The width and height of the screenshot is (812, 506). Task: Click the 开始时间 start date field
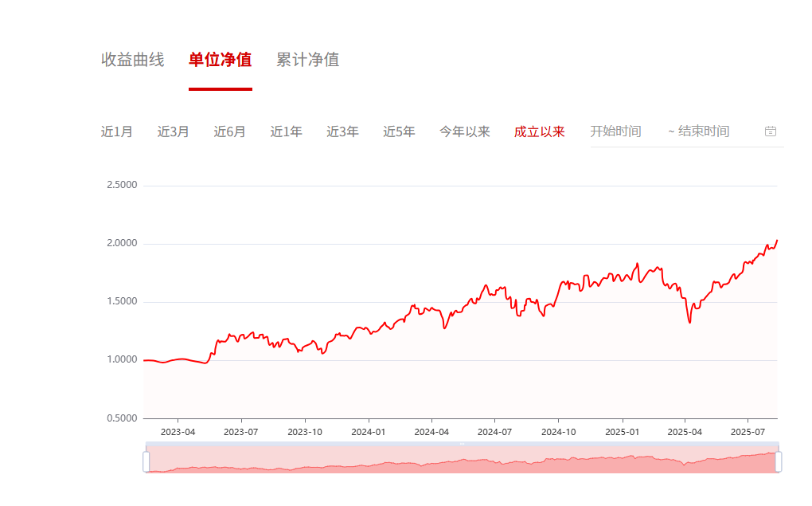[615, 131]
